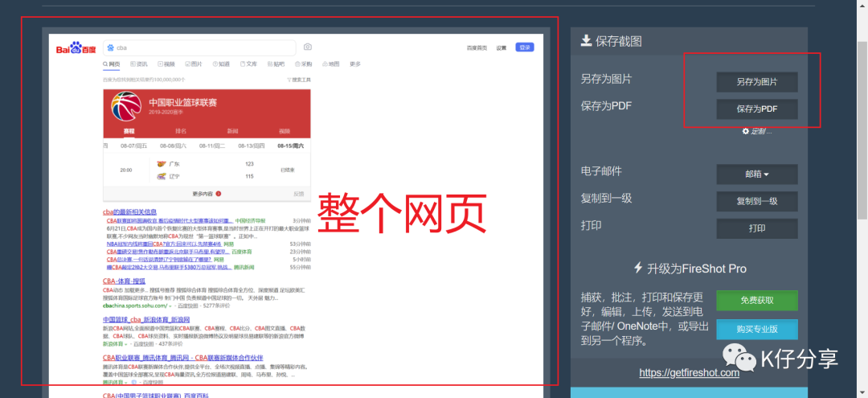Click the page's vertical scrollbar thumb
This screenshot has width=868, height=398.
pyautogui.click(x=862, y=130)
